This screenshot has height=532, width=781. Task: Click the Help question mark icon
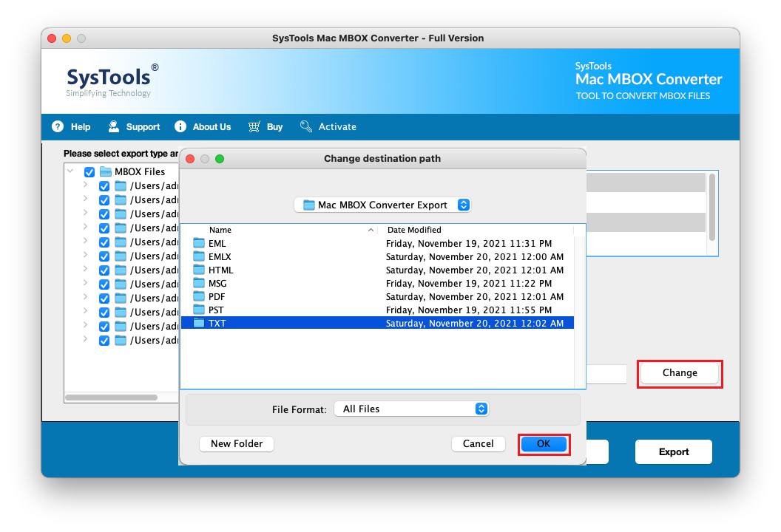tap(58, 126)
